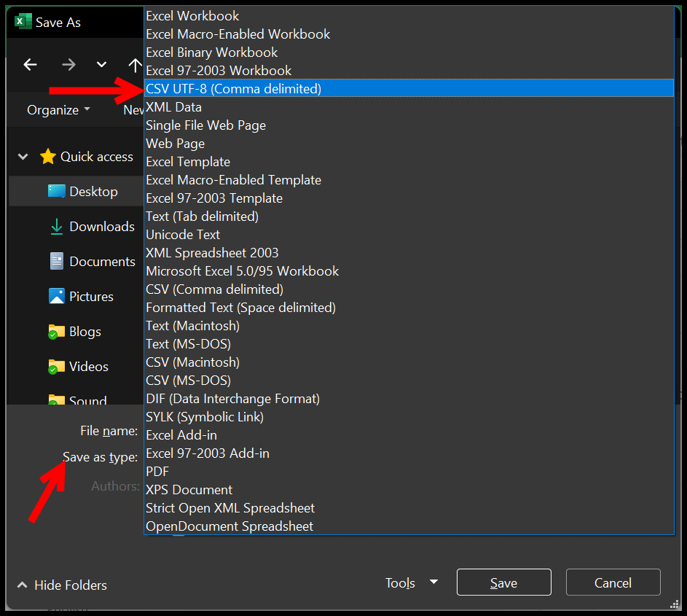Open the Videos folder
This screenshot has width=687, height=616.
[x=76, y=367]
